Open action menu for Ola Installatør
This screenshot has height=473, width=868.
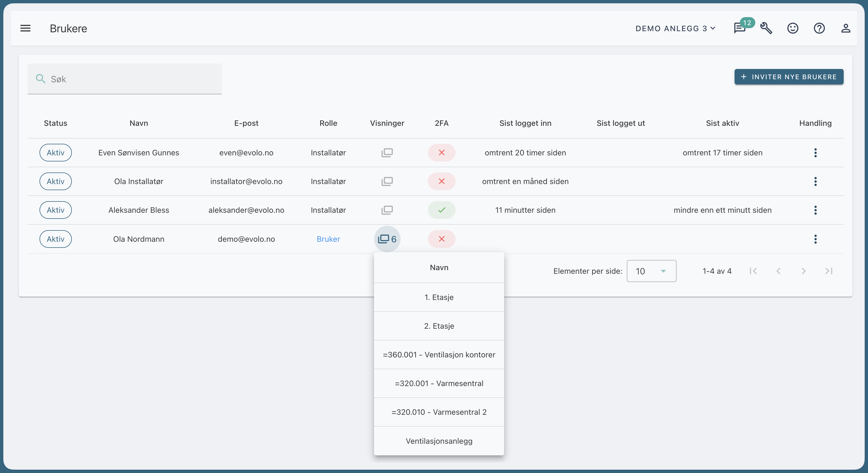click(x=815, y=182)
